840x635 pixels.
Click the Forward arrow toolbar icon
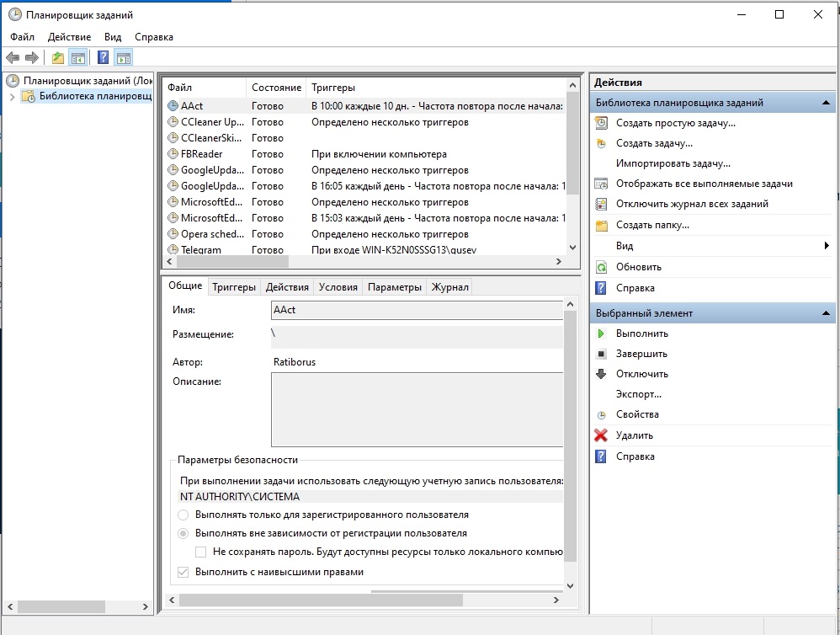click(x=32, y=58)
